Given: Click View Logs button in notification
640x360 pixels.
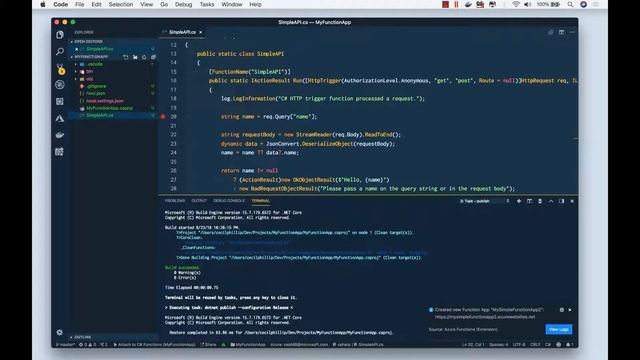Looking at the screenshot, I should click(x=559, y=329).
